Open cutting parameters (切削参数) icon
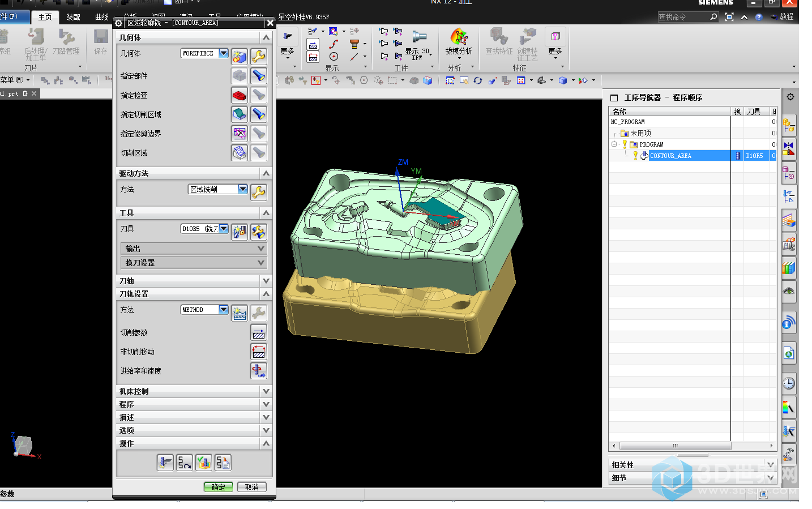This screenshot has height=509, width=812. (259, 332)
